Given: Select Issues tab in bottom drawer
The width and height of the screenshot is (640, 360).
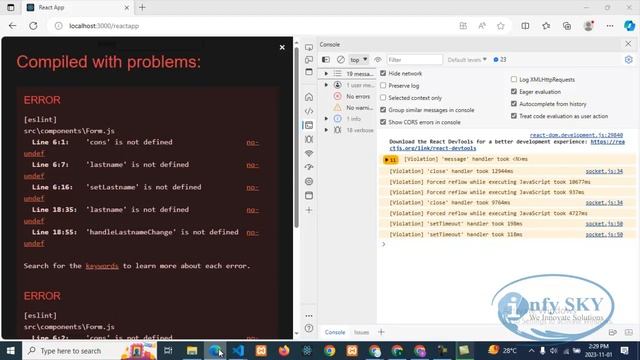Looking at the screenshot, I should [361, 332].
